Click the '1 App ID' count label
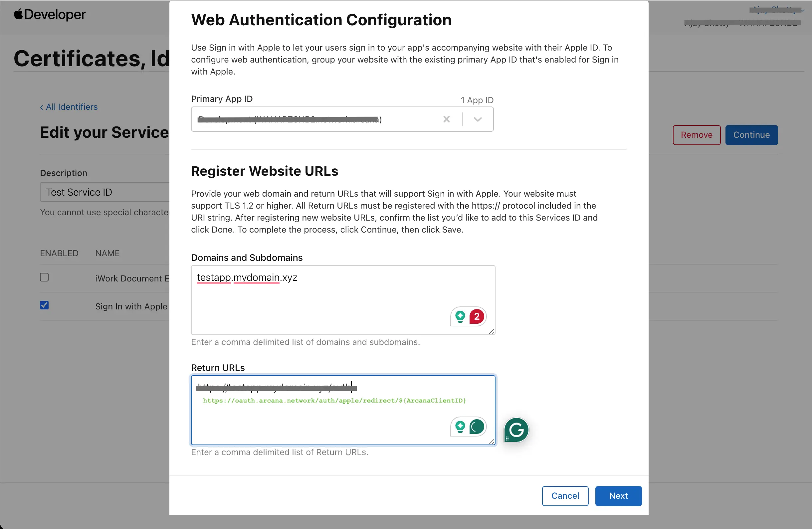 [x=477, y=100]
